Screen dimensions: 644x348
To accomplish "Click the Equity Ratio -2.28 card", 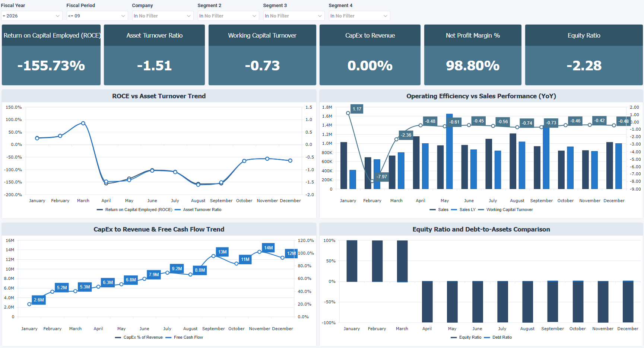I will tap(584, 55).
